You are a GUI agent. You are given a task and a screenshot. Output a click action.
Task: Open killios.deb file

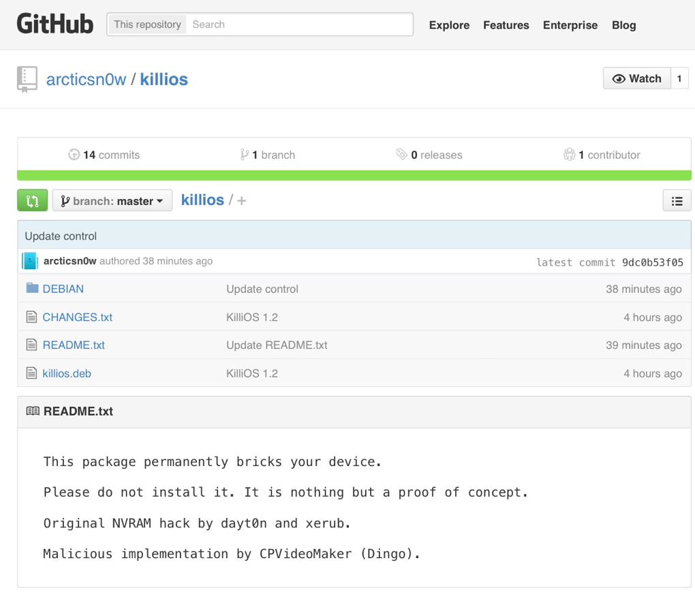pos(67,373)
